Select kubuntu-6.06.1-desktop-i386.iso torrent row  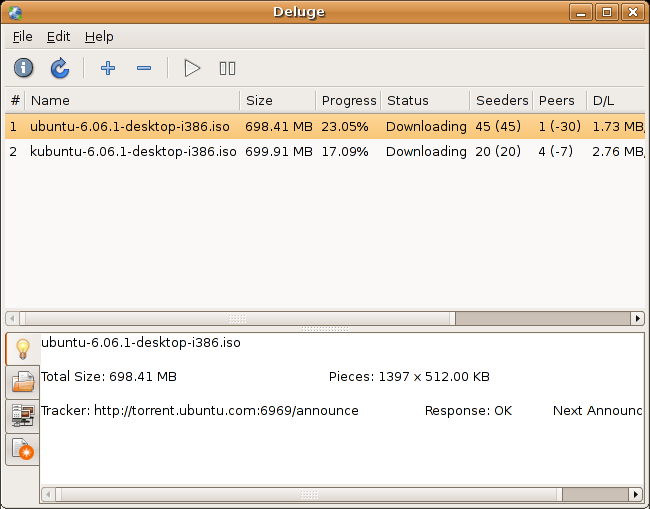click(x=325, y=152)
